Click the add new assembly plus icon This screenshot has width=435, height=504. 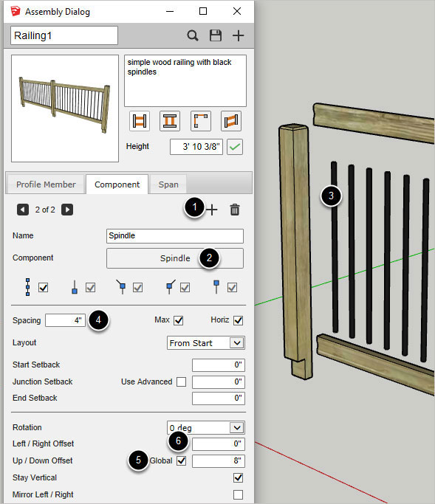click(x=238, y=35)
